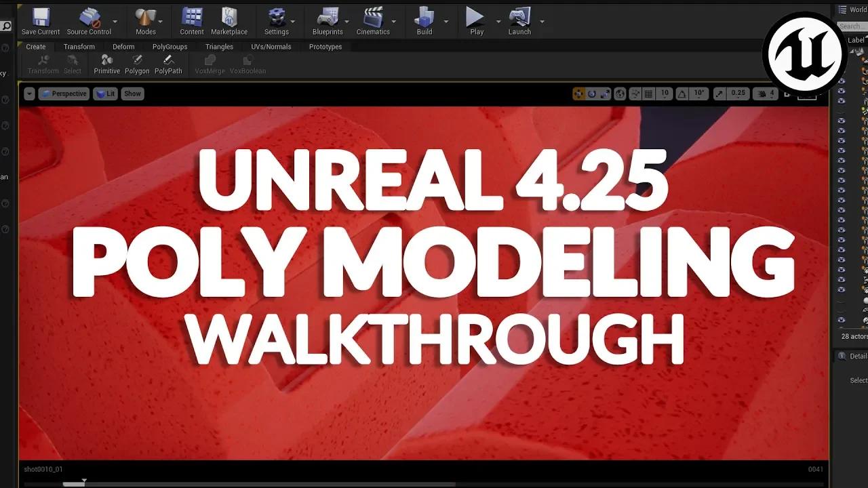This screenshot has height=488, width=868.
Task: Toggle rotation angle snapping
Action: [682, 94]
